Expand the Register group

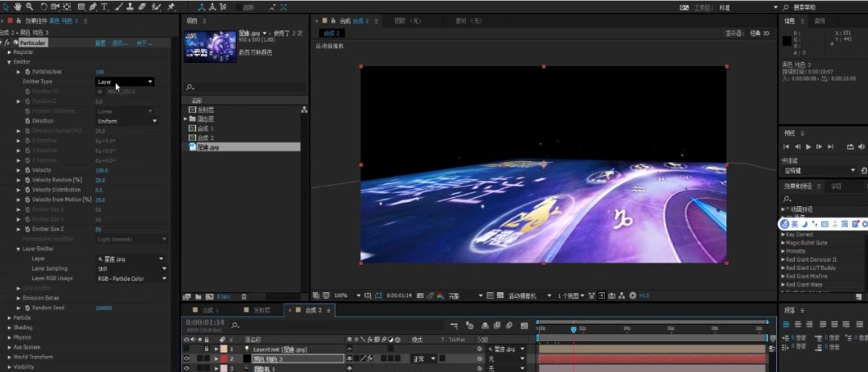10,52
